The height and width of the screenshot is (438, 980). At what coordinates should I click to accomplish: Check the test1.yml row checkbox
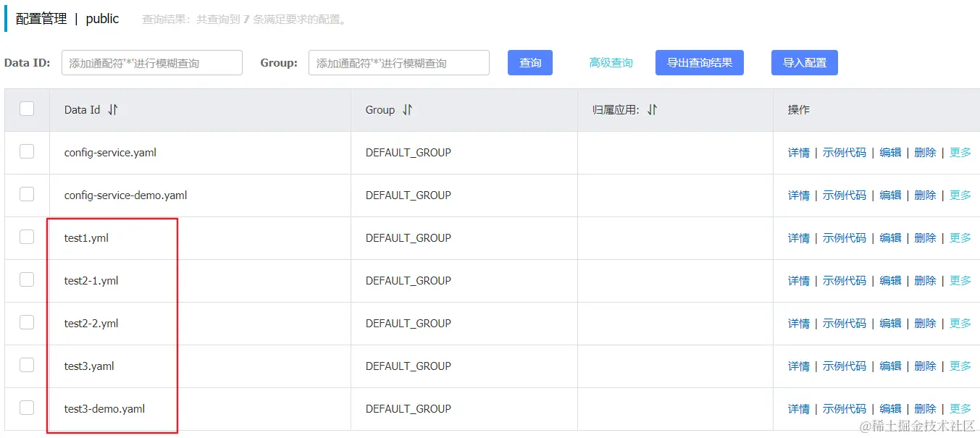tap(27, 237)
